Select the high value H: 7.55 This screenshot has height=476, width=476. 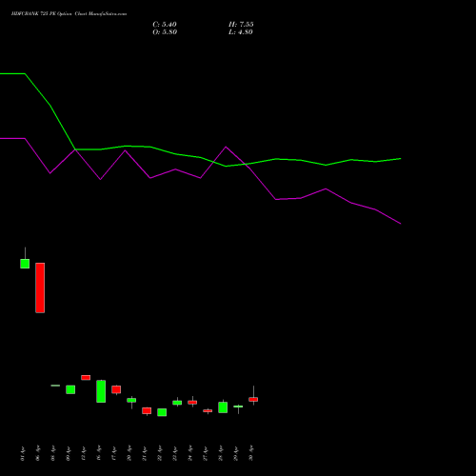(241, 25)
